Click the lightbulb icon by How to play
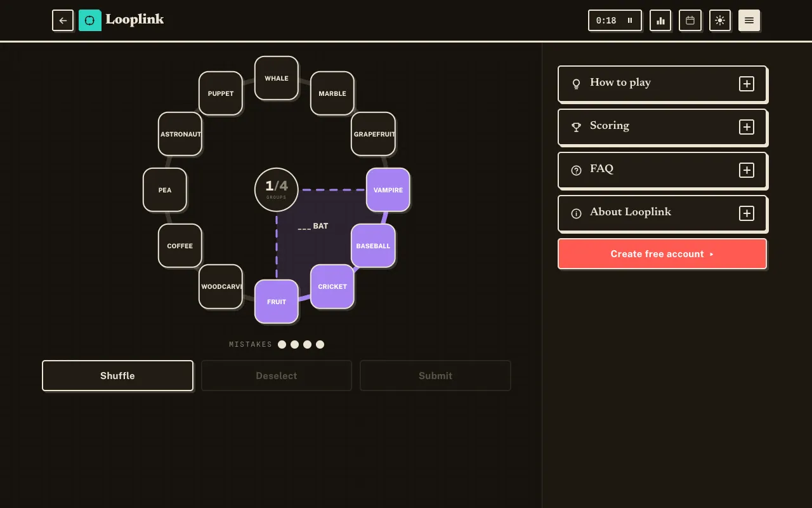 pos(576,84)
